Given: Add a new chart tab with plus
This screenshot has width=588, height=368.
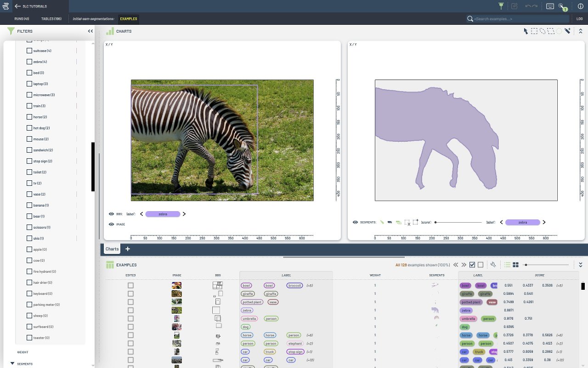Looking at the screenshot, I should pos(128,249).
